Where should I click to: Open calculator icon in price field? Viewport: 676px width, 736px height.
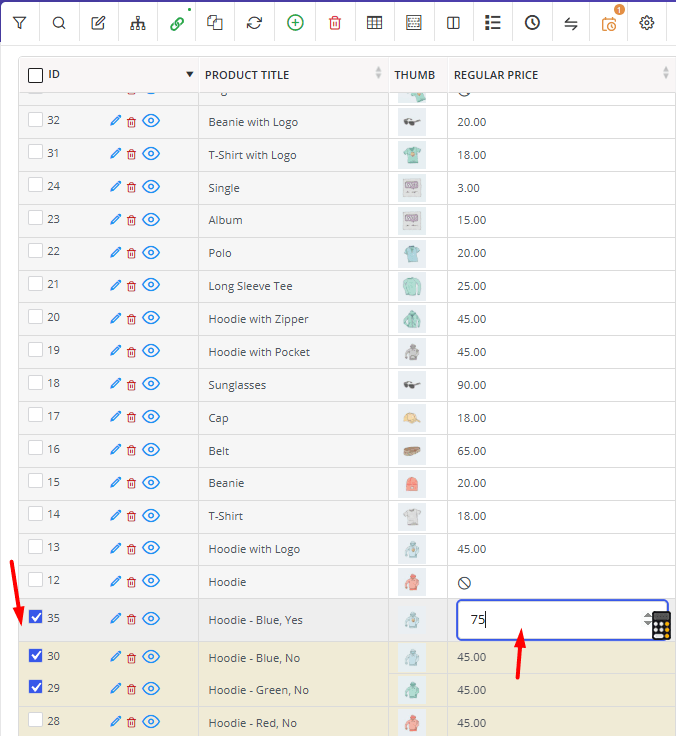(661, 626)
